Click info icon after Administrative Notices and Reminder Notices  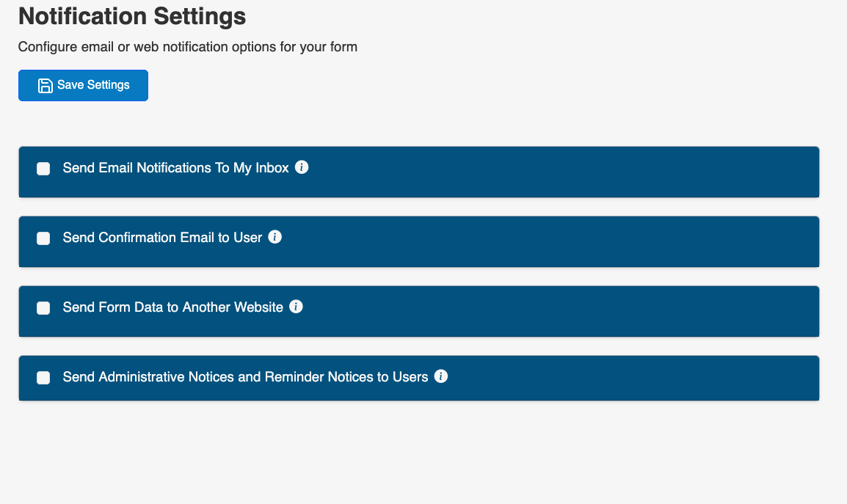[x=440, y=376]
